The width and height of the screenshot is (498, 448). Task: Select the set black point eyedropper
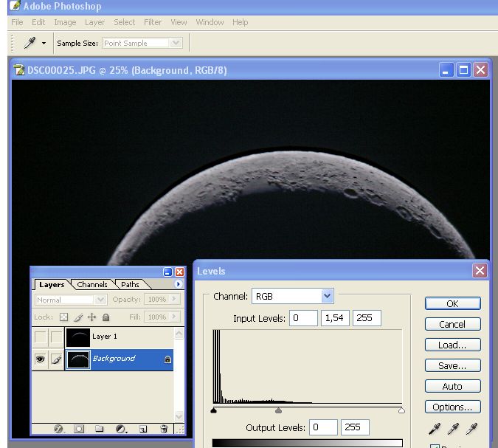pyautogui.click(x=435, y=429)
